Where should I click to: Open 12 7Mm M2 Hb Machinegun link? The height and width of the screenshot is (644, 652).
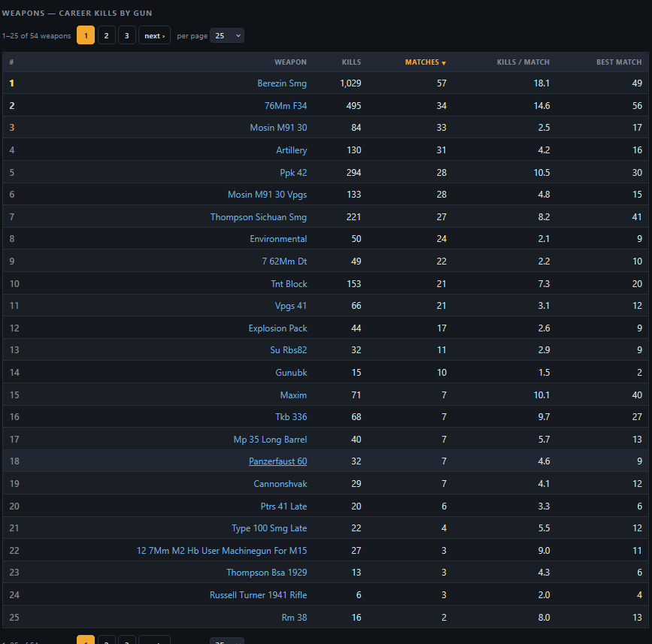click(x=222, y=551)
